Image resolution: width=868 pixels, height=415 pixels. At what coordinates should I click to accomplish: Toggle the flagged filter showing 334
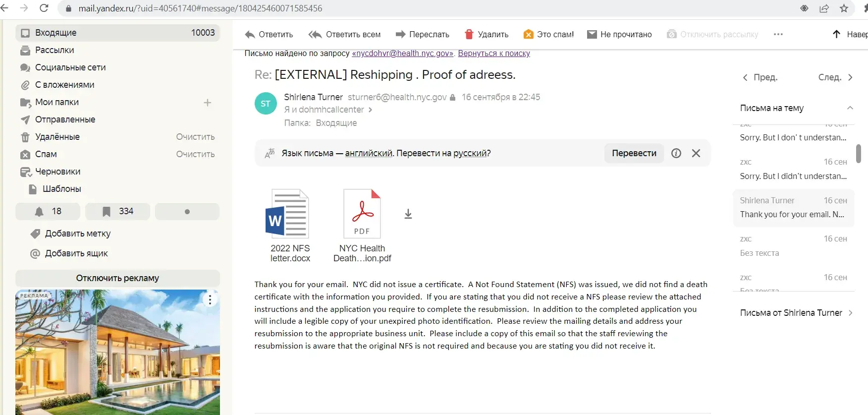coord(117,211)
